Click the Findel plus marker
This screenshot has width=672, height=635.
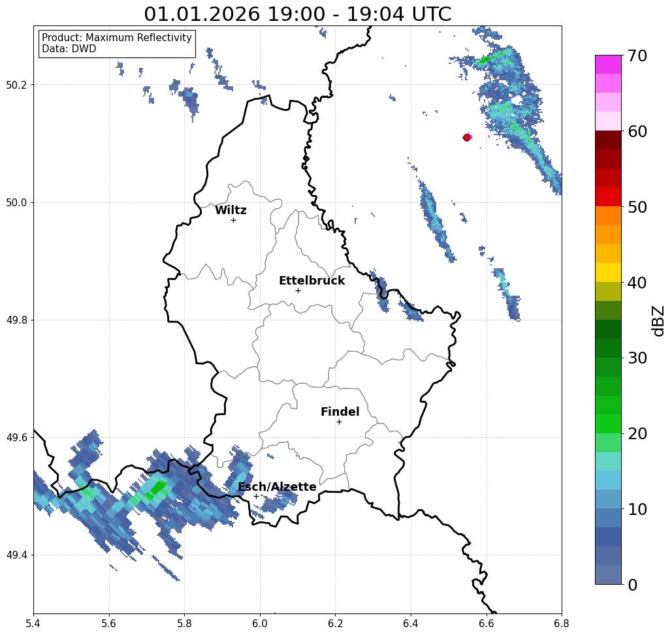point(339,422)
